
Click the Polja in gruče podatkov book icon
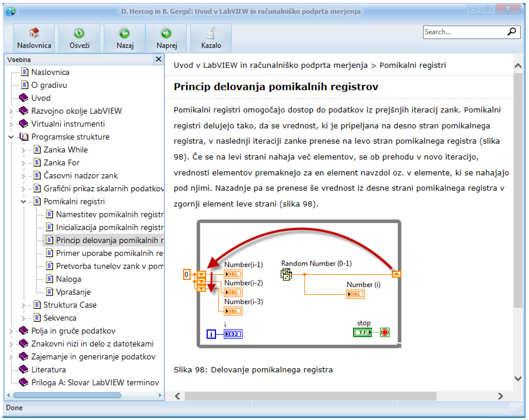click(23, 331)
